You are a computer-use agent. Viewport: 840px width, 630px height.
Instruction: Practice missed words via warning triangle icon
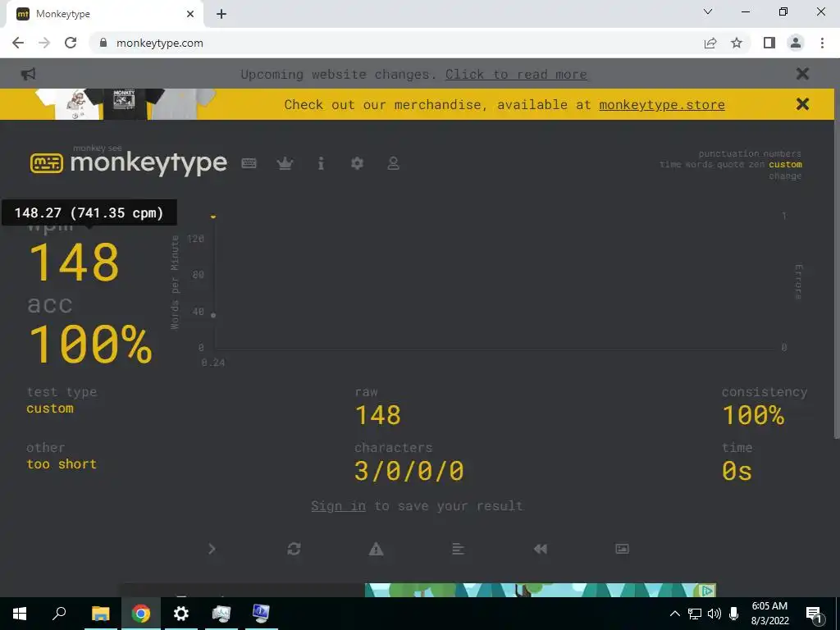(376, 549)
